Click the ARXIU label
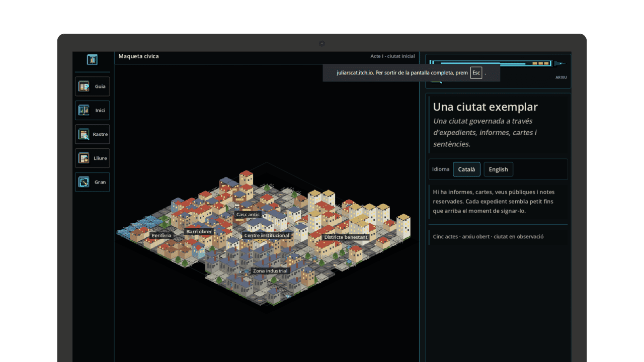Viewport: 644px width, 362px height. [x=561, y=77]
